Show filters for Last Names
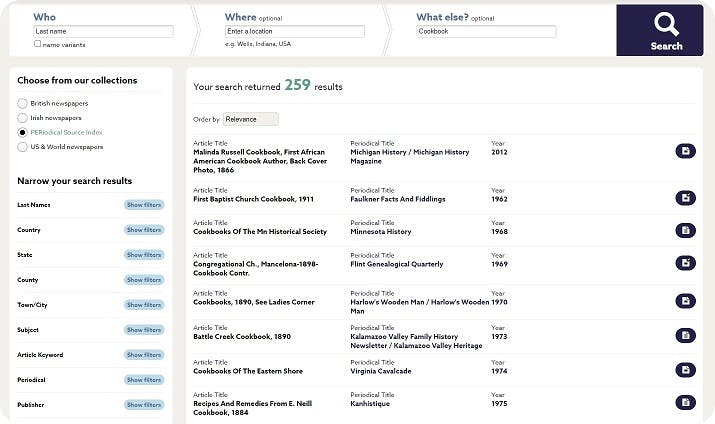The height and width of the screenshot is (424, 715). (144, 205)
